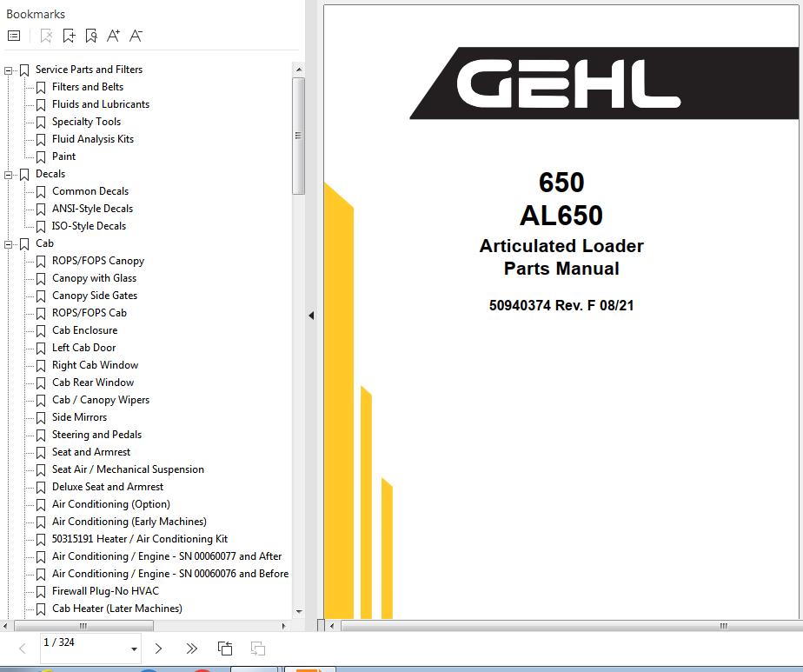Jump to the Cab Rear Window bookmark
This screenshot has height=672, width=803.
coord(93,383)
